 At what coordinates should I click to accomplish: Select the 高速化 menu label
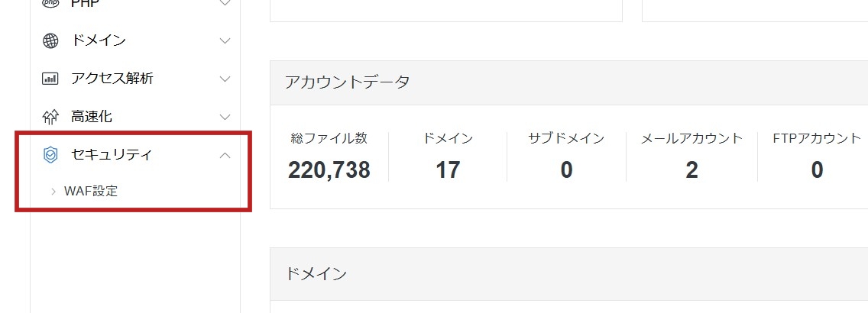coord(92,117)
